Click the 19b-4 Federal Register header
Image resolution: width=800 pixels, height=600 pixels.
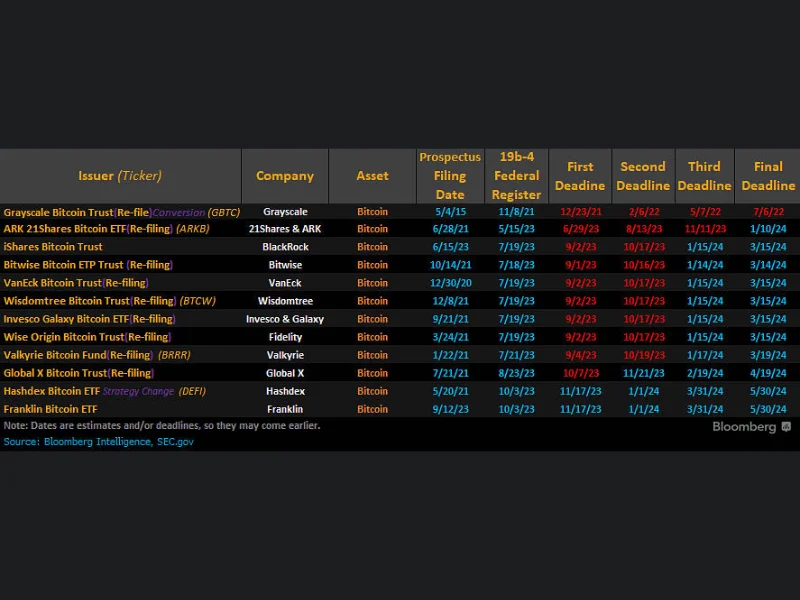[x=517, y=176]
